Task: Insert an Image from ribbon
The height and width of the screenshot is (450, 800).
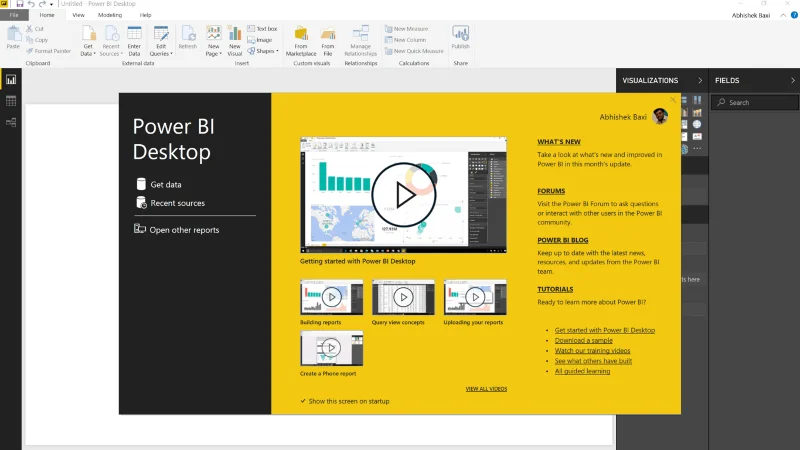Action: coord(260,40)
